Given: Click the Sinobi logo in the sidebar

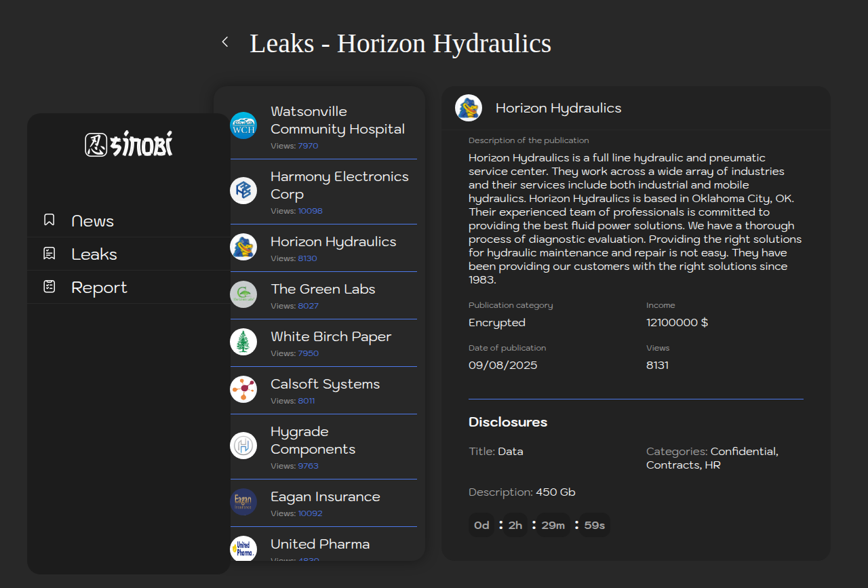Looking at the screenshot, I should [x=129, y=144].
